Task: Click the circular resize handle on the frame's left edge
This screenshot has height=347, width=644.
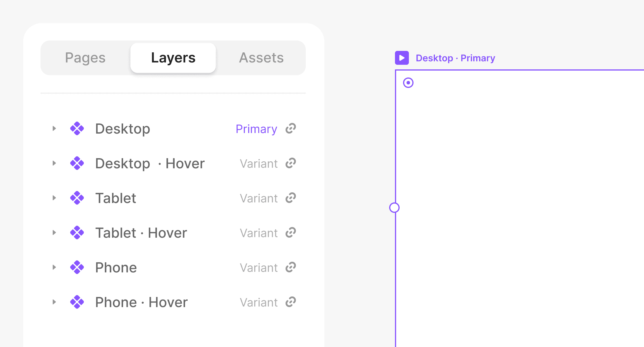Action: point(394,208)
